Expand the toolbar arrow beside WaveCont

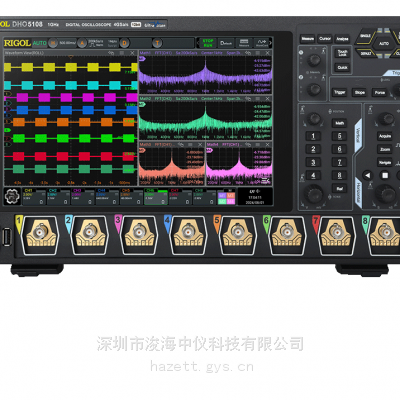[270, 43]
